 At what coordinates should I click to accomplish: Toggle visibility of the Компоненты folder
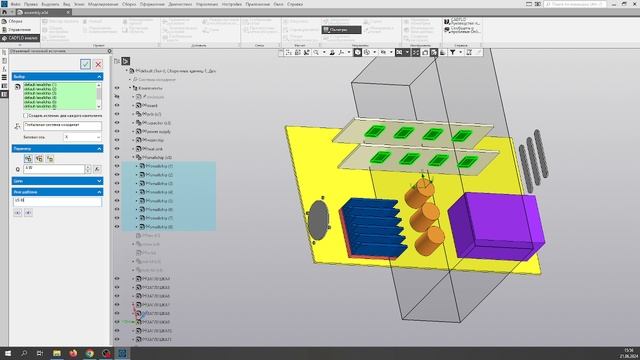coord(117,88)
